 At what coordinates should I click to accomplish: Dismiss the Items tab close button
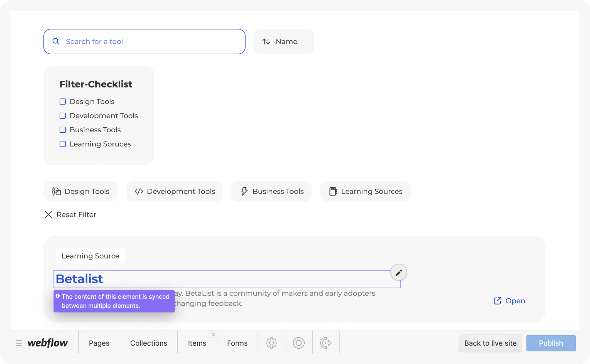tap(213, 334)
